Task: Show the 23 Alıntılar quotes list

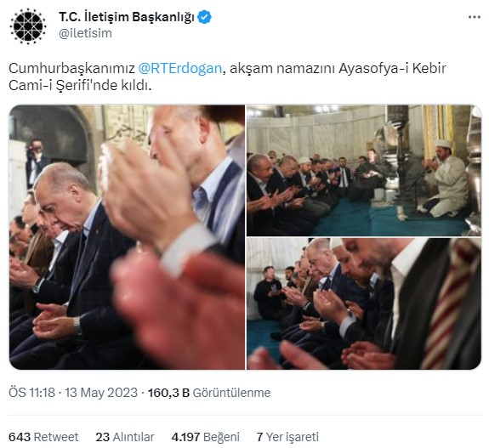Action: pyautogui.click(x=125, y=437)
